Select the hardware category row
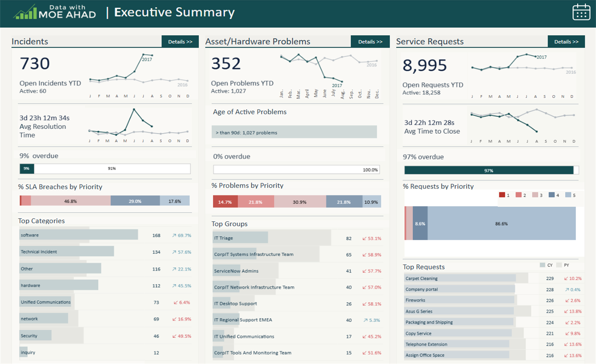This screenshot has height=364, width=596. click(x=105, y=285)
